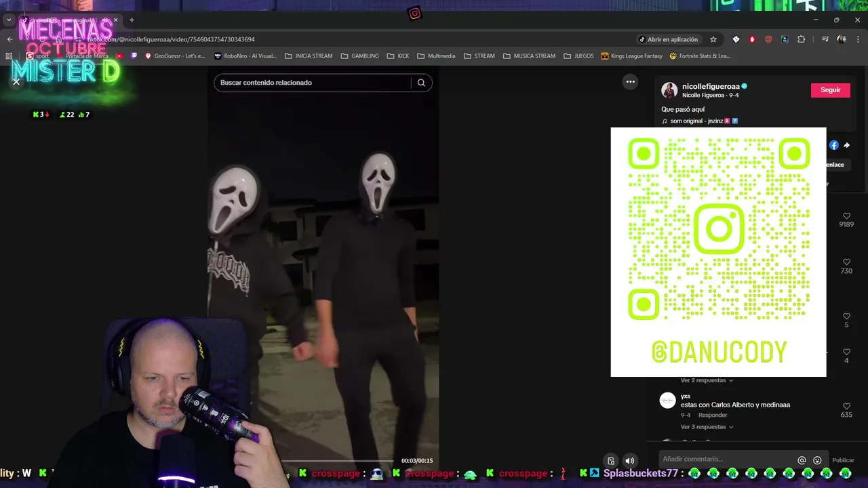Image resolution: width=868 pixels, height=488 pixels.
Task: Click the teal square extension icon
Action: click(x=785, y=39)
